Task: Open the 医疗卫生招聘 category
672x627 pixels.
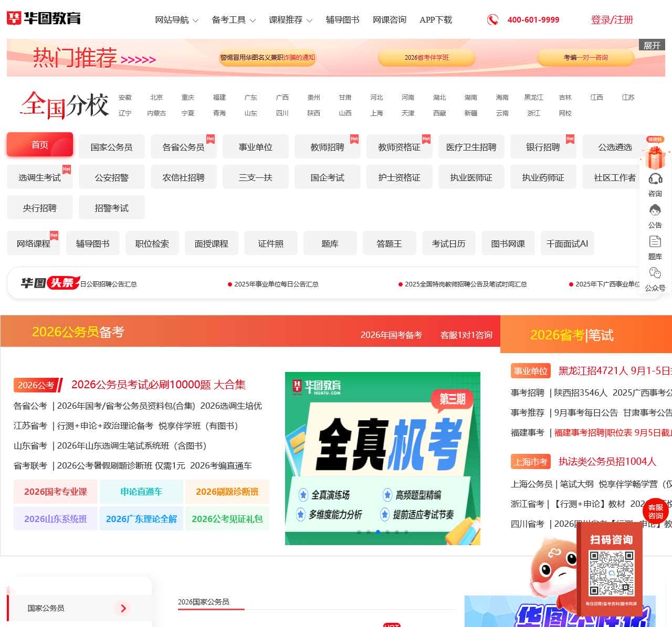Action: click(x=471, y=147)
